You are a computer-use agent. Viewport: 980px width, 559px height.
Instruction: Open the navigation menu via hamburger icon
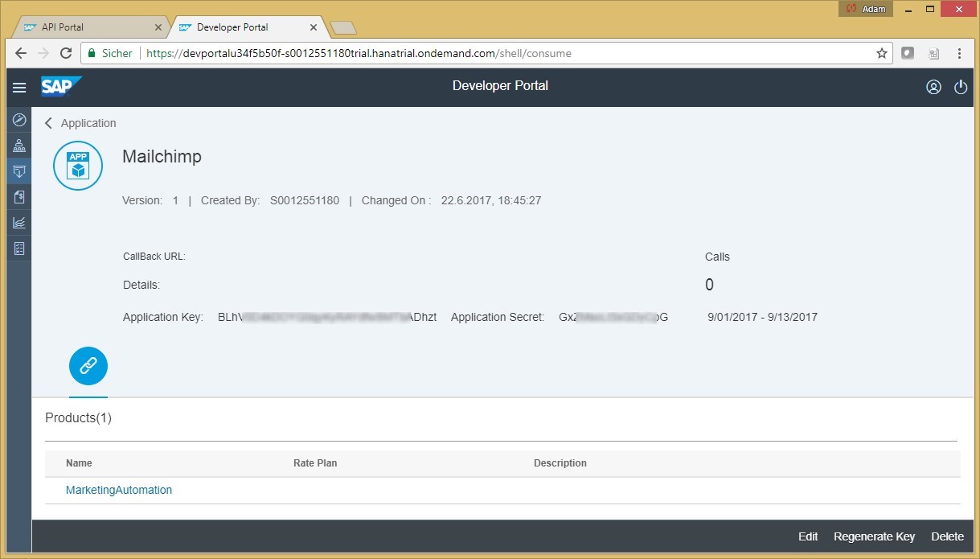18,88
